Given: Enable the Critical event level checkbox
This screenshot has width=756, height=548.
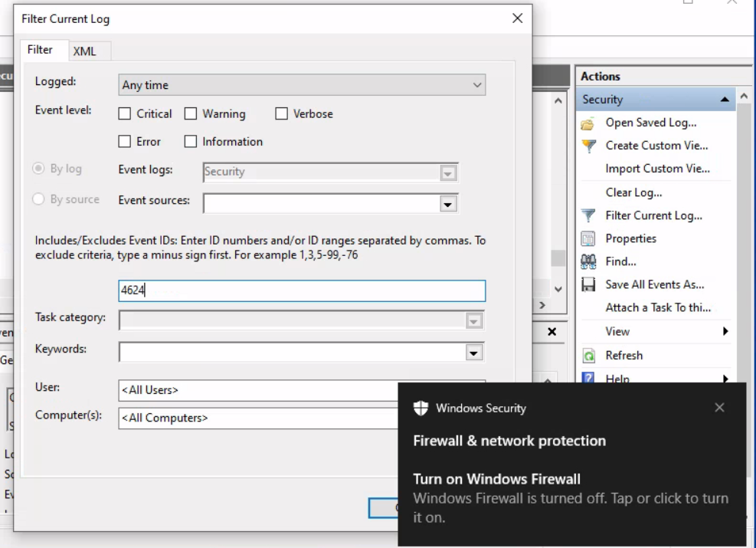Looking at the screenshot, I should coord(124,114).
